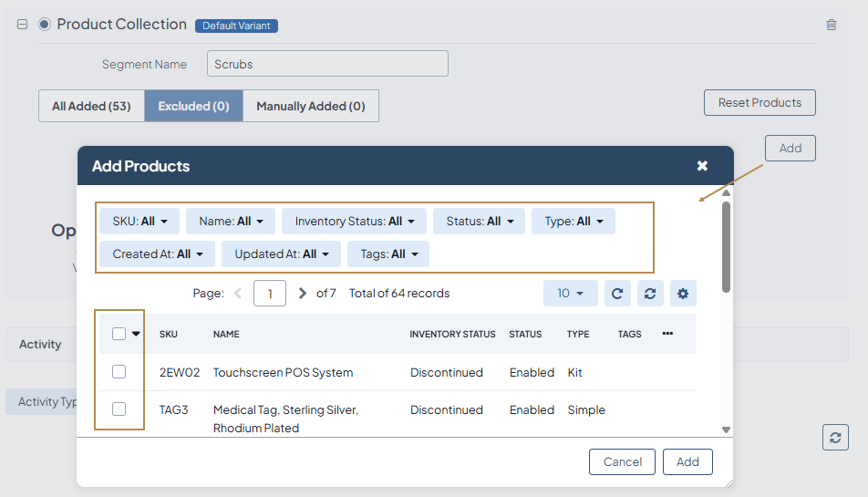The image size is (868, 497).
Task: Expand the Created At filter dropdown
Action: (158, 254)
